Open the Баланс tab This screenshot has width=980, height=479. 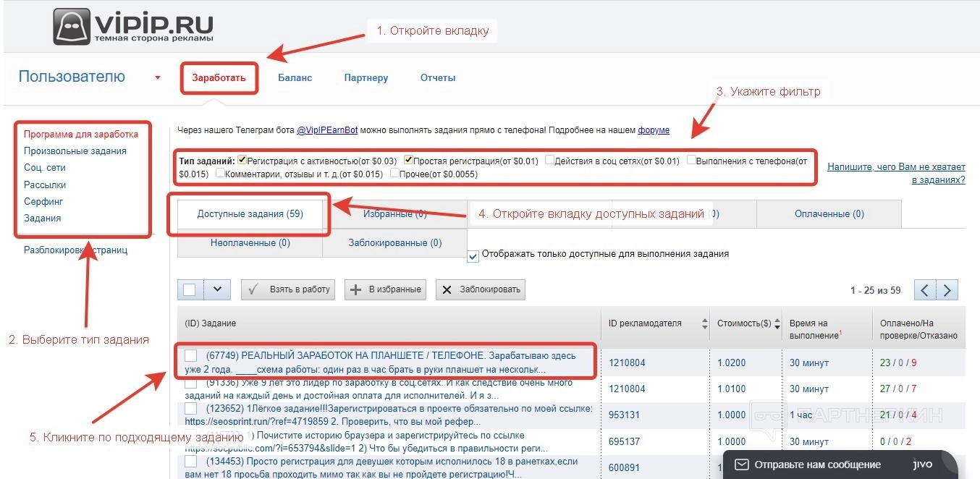(295, 78)
